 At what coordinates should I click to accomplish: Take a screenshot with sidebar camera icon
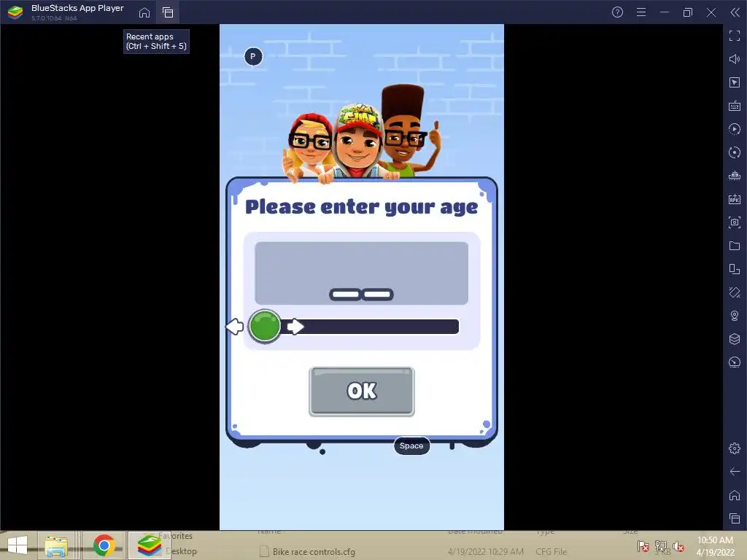point(735,222)
